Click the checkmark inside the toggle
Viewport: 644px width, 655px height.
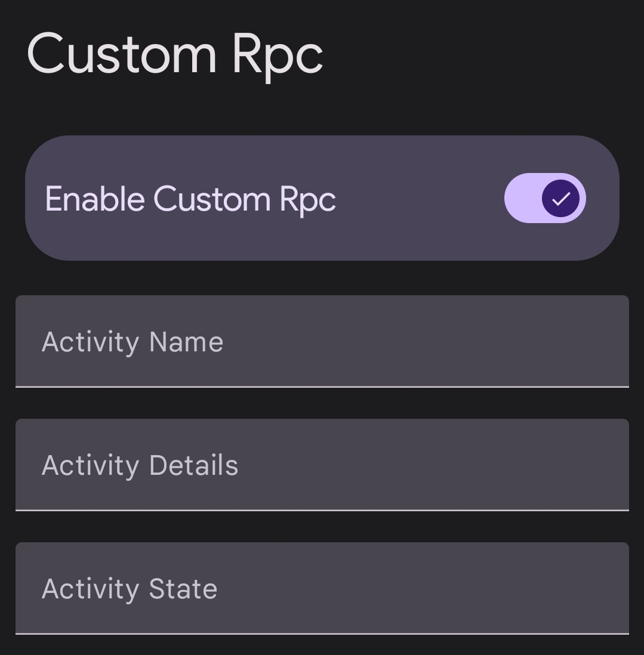[560, 198]
